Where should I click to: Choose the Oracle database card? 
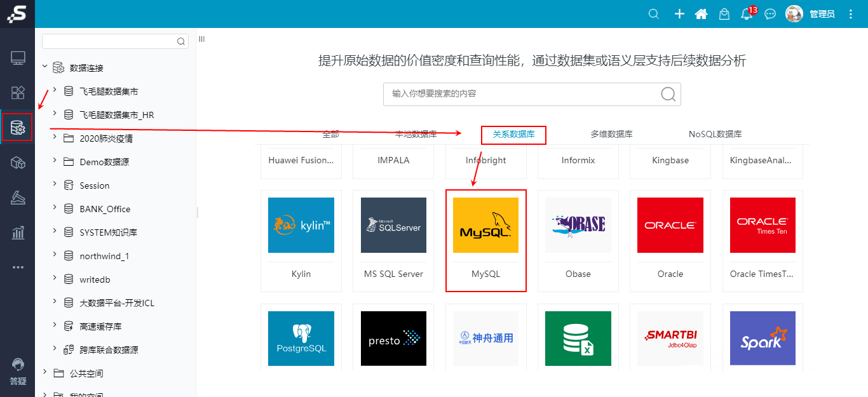point(670,241)
